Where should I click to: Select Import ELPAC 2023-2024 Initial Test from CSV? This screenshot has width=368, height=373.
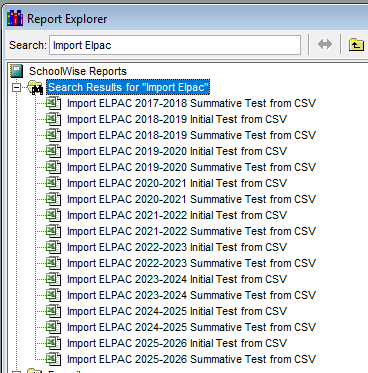[177, 279]
